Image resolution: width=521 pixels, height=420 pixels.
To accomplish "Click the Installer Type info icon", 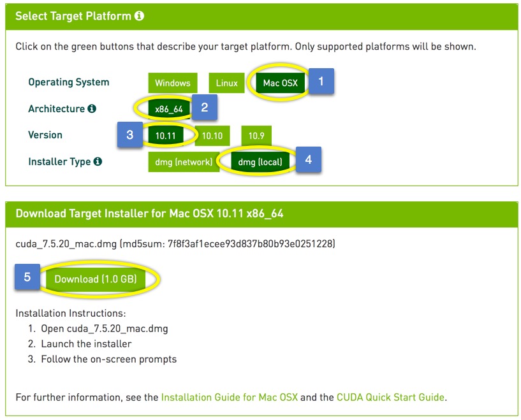I will coord(98,161).
